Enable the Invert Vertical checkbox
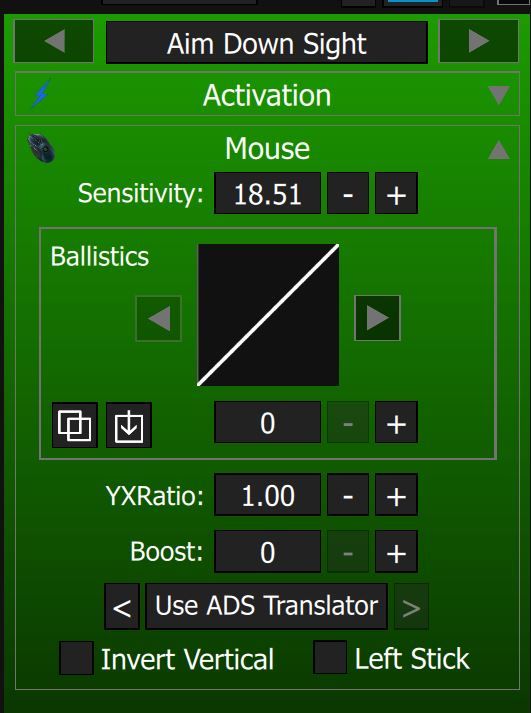 click(x=76, y=658)
